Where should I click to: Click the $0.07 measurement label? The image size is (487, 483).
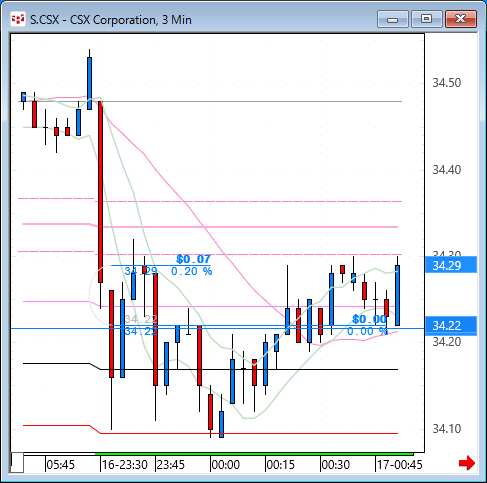pyautogui.click(x=193, y=259)
